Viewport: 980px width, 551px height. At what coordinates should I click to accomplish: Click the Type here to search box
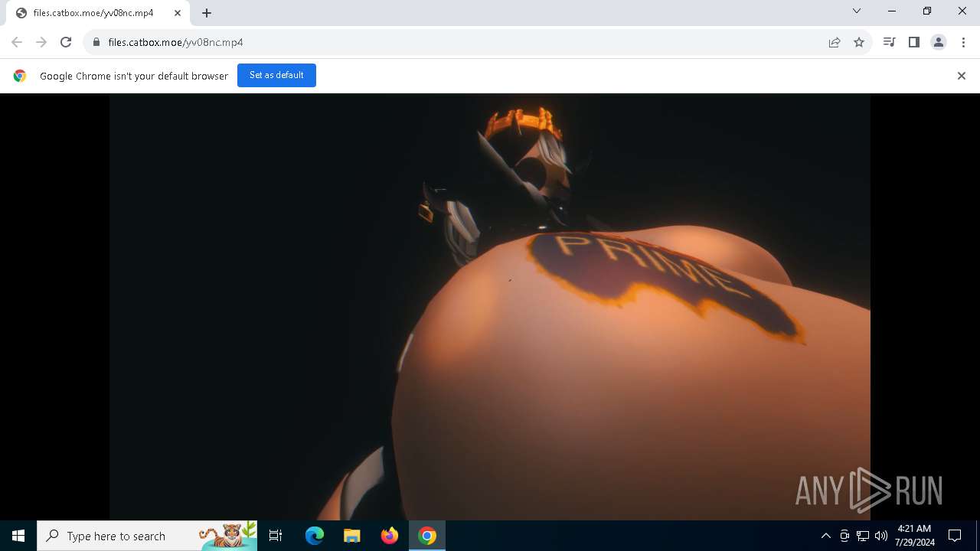tap(147, 536)
